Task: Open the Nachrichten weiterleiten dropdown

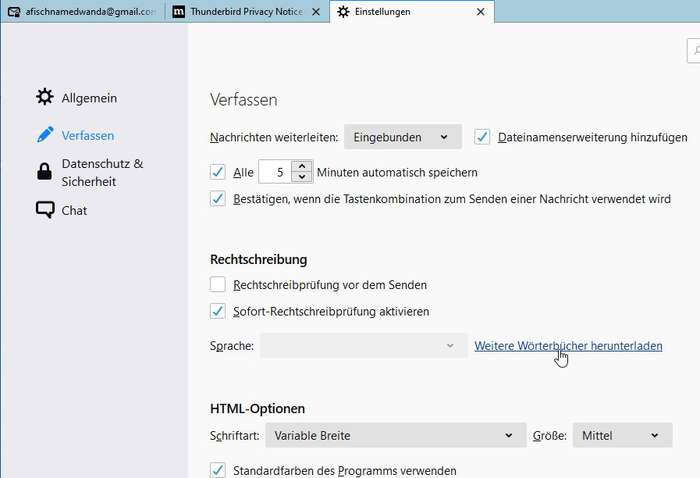Action: (x=402, y=137)
